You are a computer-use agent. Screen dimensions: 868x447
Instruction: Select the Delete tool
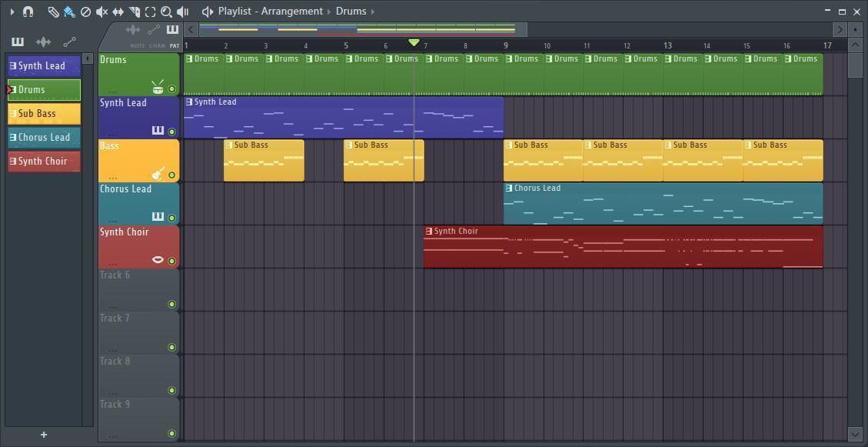point(86,12)
